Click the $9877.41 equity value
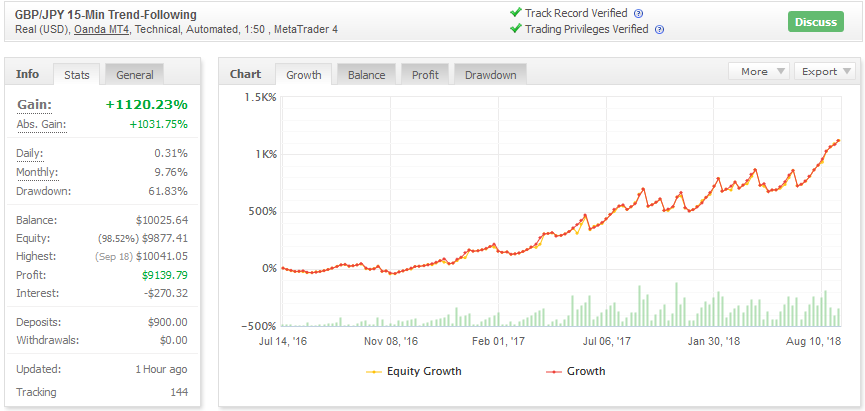This screenshot has width=865, height=411. 165,239
